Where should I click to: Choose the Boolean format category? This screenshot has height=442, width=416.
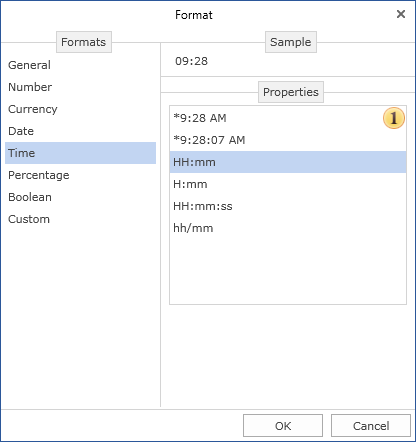[80, 197]
